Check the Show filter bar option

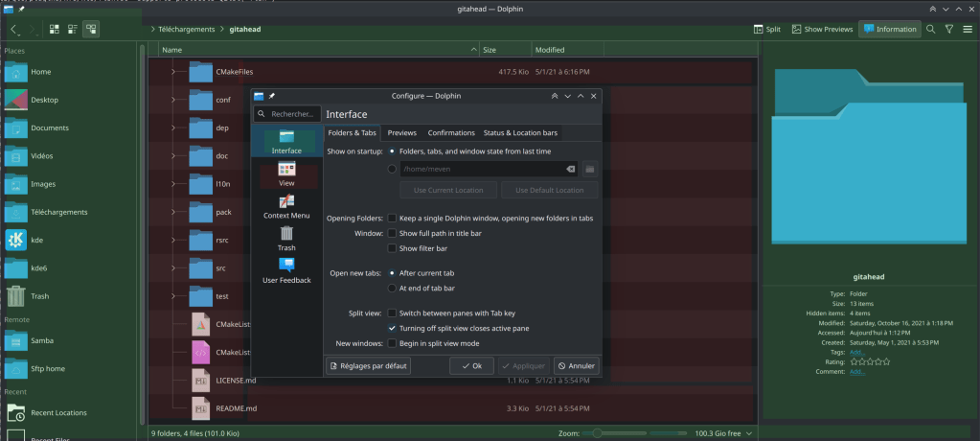(392, 248)
